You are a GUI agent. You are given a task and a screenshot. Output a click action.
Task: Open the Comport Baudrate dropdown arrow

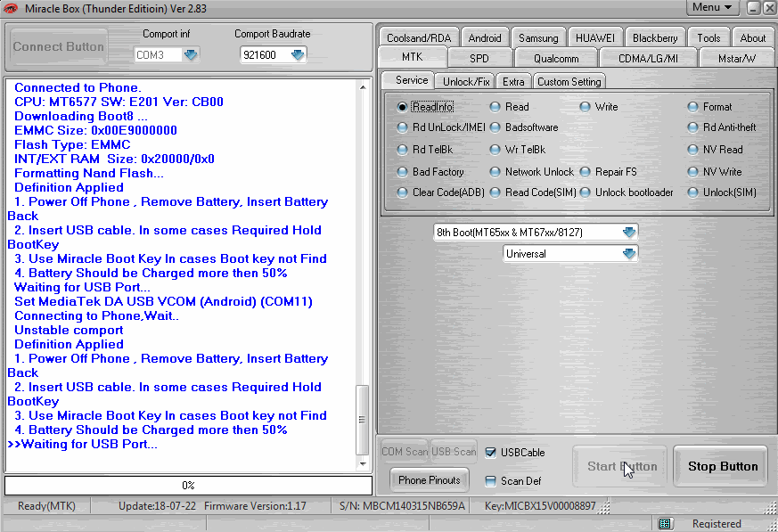(x=298, y=54)
